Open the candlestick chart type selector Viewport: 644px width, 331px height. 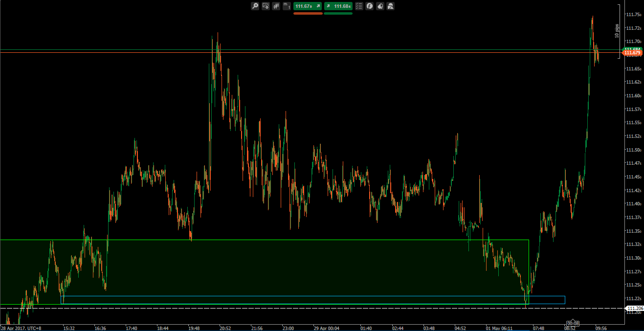[276, 6]
